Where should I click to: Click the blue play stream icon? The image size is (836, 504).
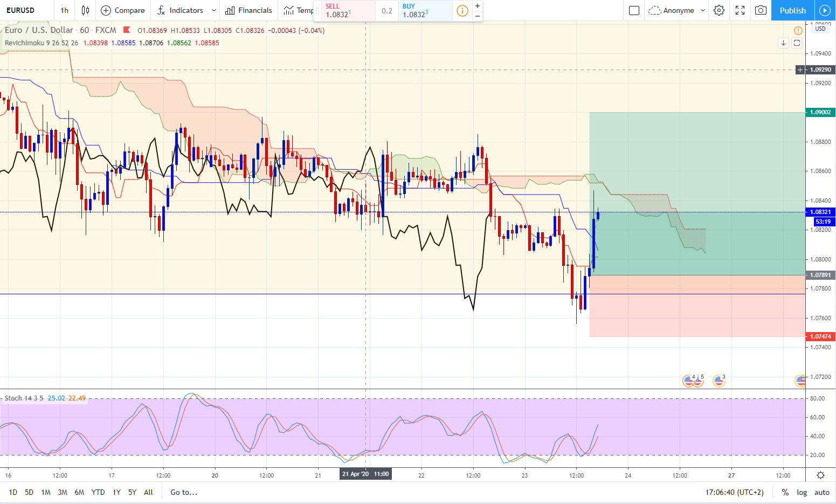point(825,10)
